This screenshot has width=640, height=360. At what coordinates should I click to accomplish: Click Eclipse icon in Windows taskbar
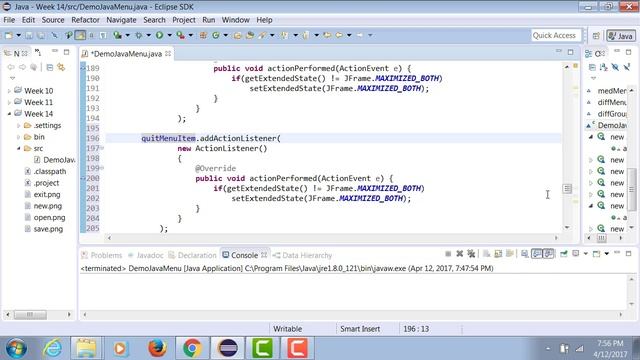tap(228, 348)
